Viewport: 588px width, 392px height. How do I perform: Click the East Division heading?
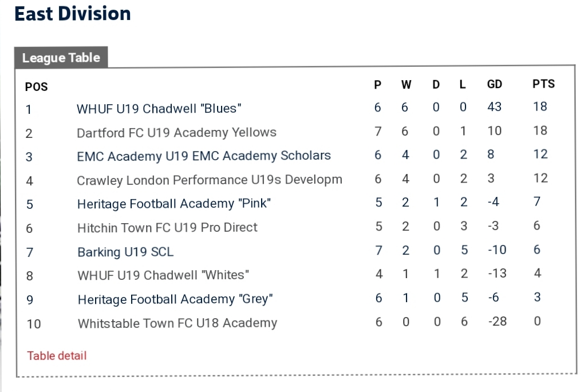72,14
